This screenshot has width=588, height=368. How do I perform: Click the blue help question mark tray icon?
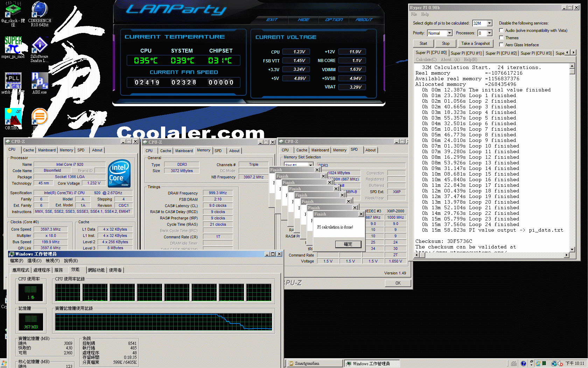pyautogui.click(x=523, y=363)
